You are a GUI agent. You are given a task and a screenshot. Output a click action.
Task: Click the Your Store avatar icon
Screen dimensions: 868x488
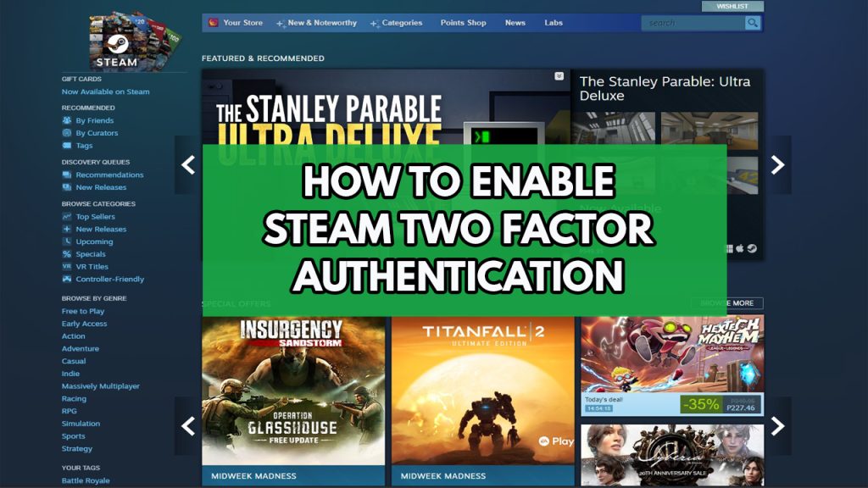(213, 23)
